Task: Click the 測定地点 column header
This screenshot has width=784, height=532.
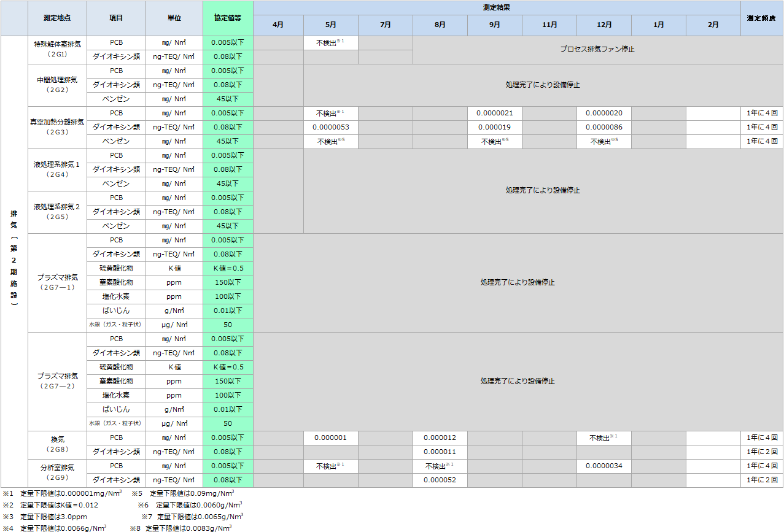Action: click(57, 18)
